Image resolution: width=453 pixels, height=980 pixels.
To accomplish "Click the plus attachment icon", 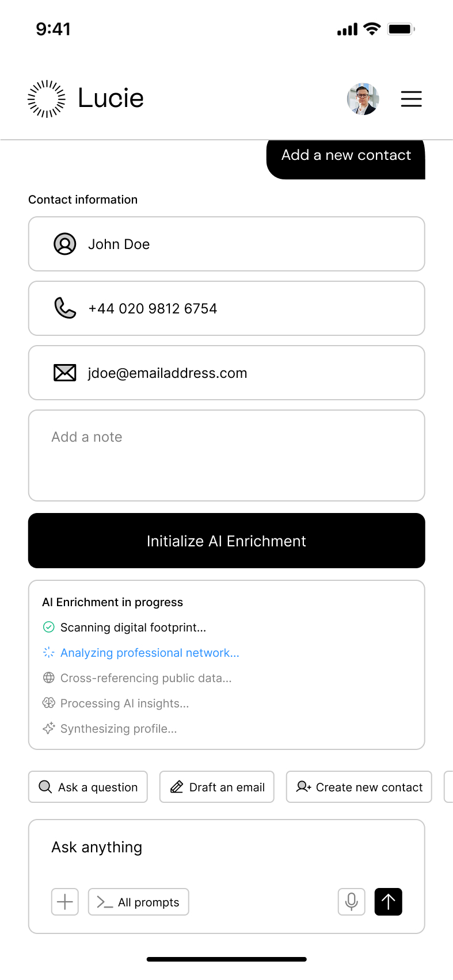I will click(65, 902).
